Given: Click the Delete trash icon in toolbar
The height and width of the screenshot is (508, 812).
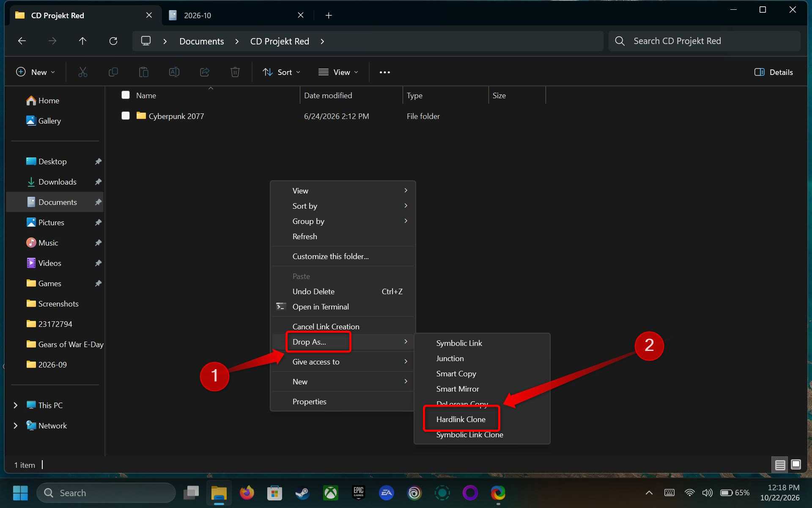Looking at the screenshot, I should tap(235, 72).
